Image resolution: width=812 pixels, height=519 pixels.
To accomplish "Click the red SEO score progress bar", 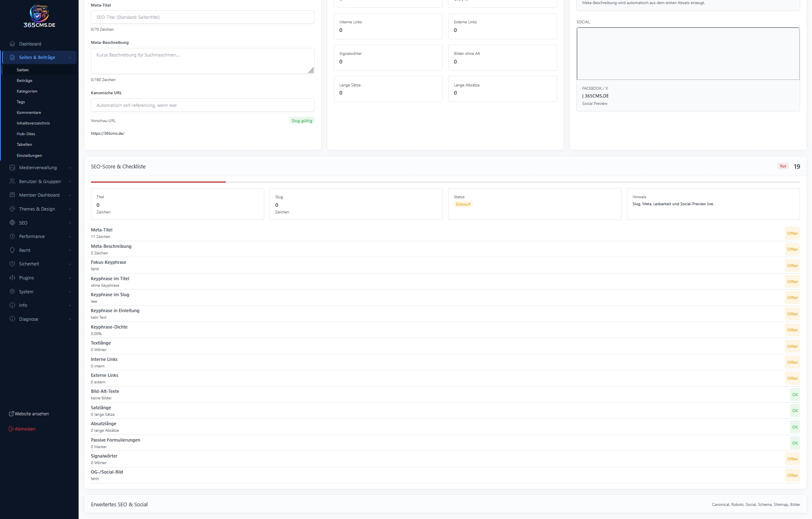I will [x=158, y=182].
